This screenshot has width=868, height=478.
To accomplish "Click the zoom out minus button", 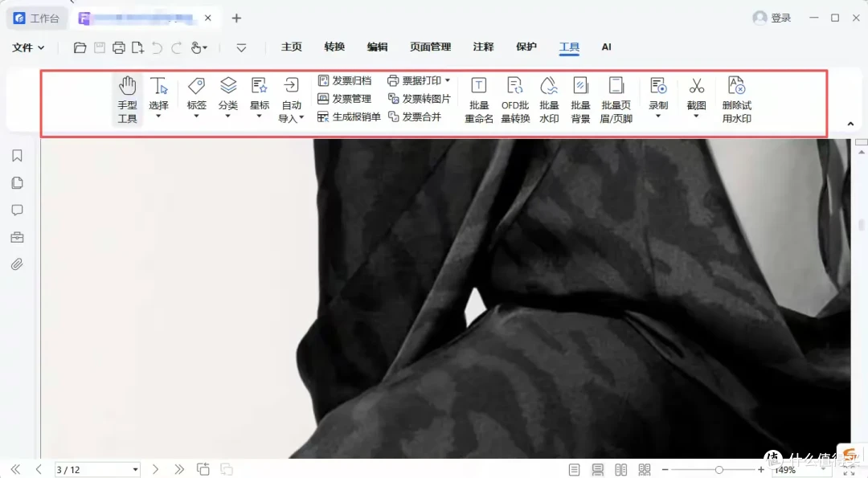I will 665,470.
